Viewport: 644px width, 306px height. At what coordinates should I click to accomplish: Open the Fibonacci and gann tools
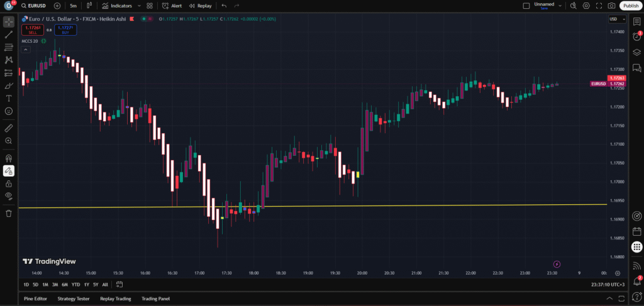pyautogui.click(x=9, y=48)
